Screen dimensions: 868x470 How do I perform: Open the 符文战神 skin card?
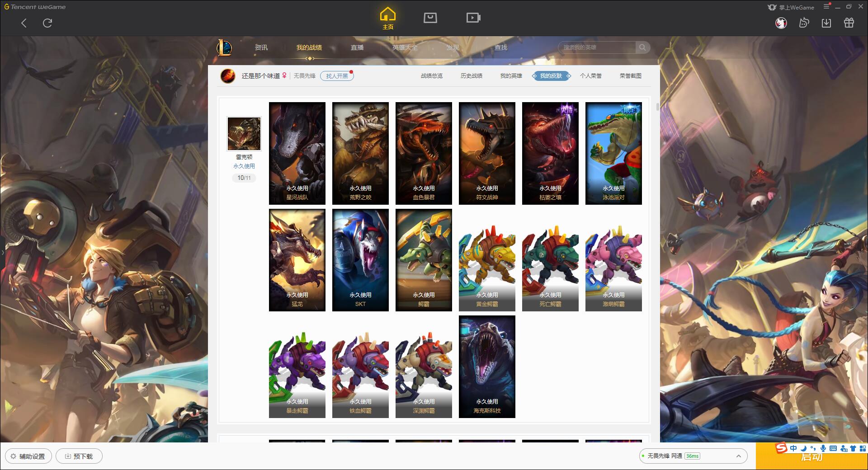[487, 153]
